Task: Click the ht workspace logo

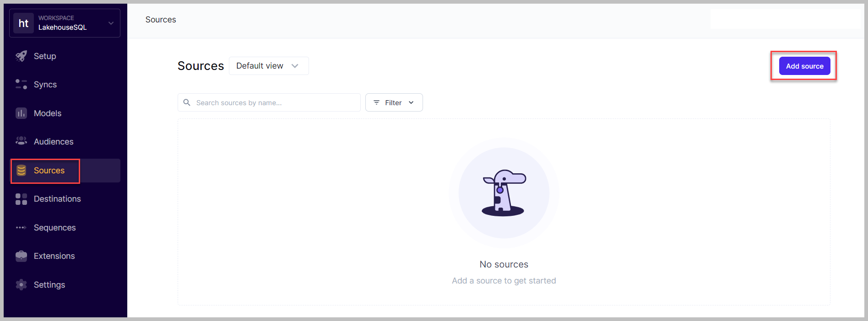Action: point(23,23)
